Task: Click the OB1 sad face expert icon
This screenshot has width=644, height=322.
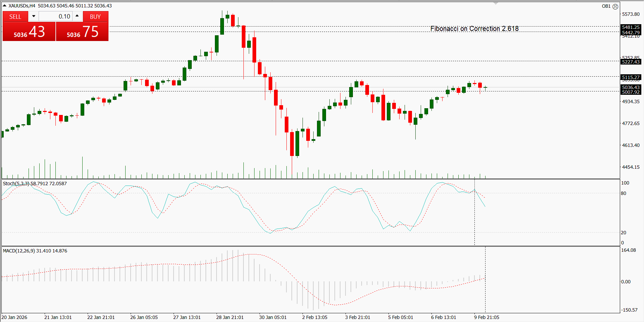Action: 615,6
